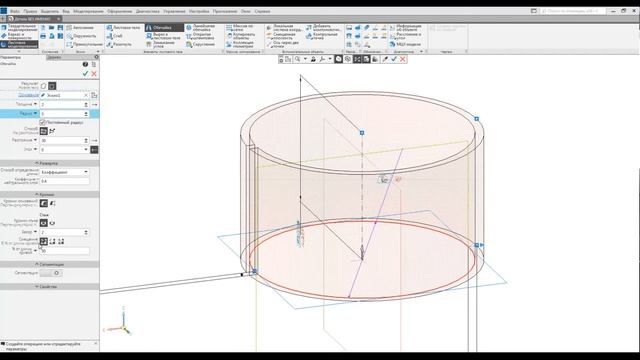The height and width of the screenshot is (360, 640).
Task: Select first Кромки оснований option
Action: point(44,203)
